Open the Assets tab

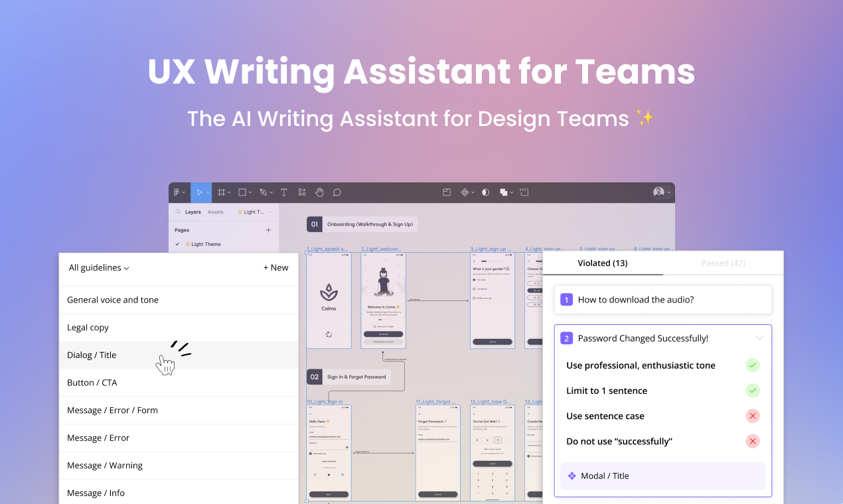click(216, 212)
